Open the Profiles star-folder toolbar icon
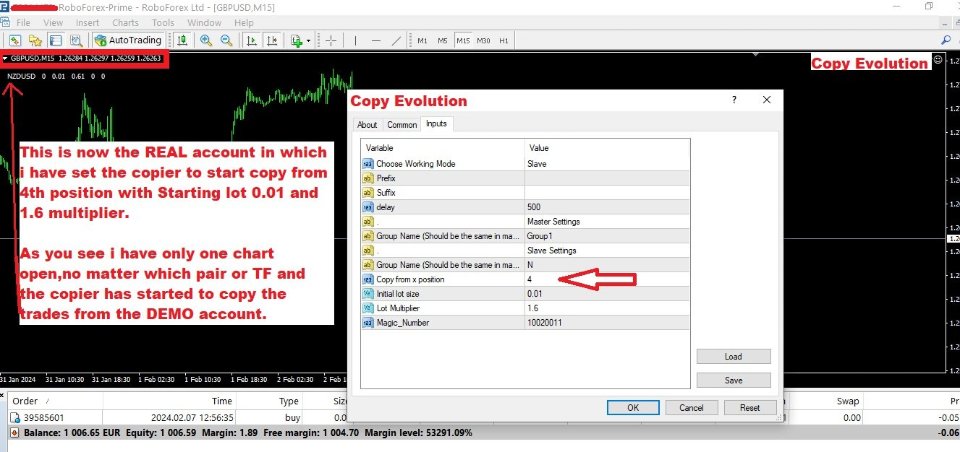Image resolution: width=960 pixels, height=452 pixels. pyautogui.click(x=35, y=40)
